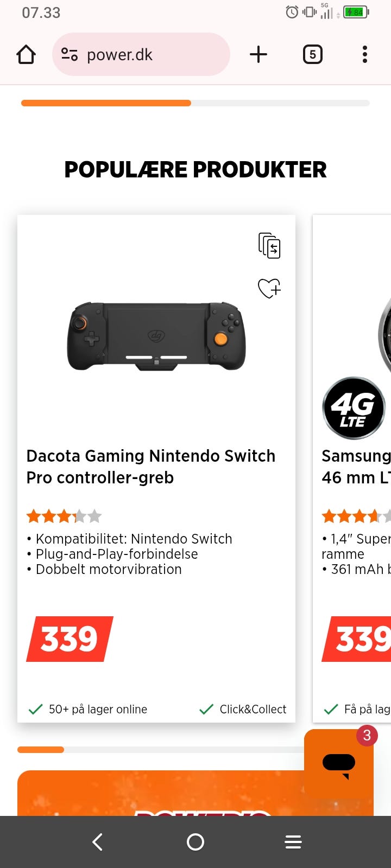
Task: Tap the 339 price tag on Dacota controller
Action: click(x=70, y=639)
